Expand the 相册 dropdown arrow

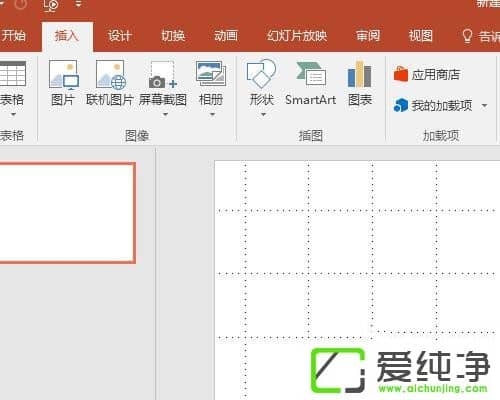click(212, 115)
